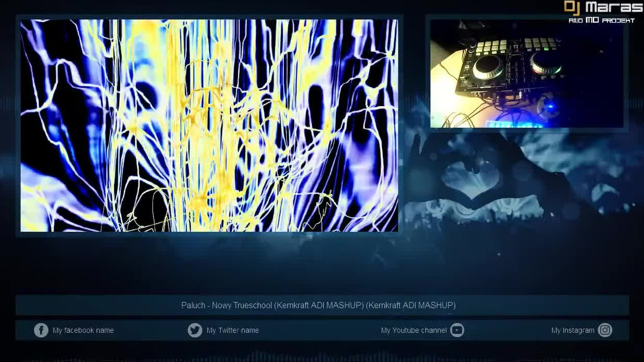Viewport: 644px width, 362px height.
Task: Click the Instagram camera icon
Action: [605, 330]
